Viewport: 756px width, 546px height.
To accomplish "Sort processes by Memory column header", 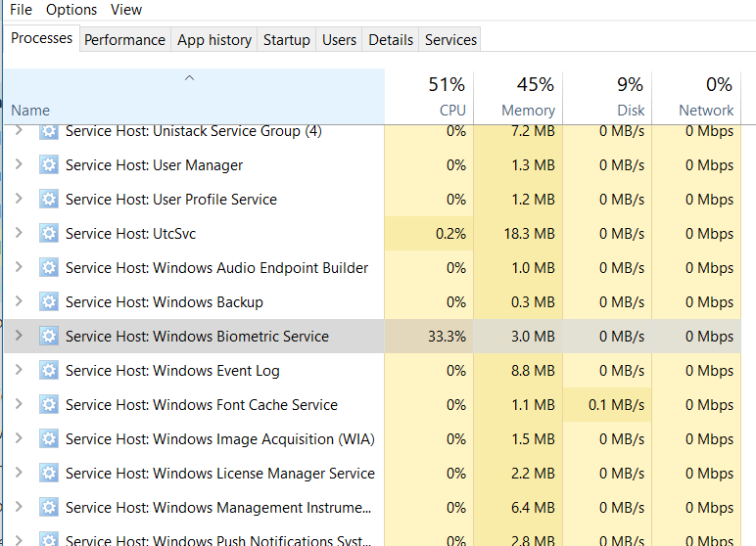I will coord(517,97).
